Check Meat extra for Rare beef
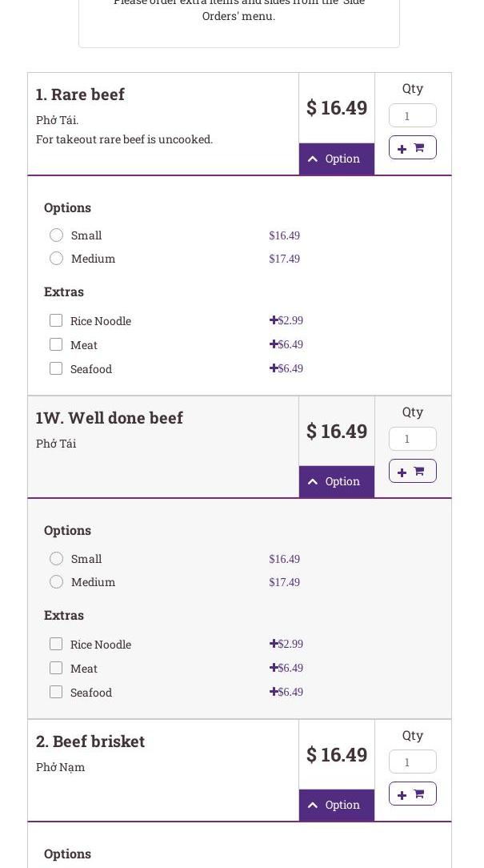The image size is (484, 868). pyautogui.click(x=56, y=344)
